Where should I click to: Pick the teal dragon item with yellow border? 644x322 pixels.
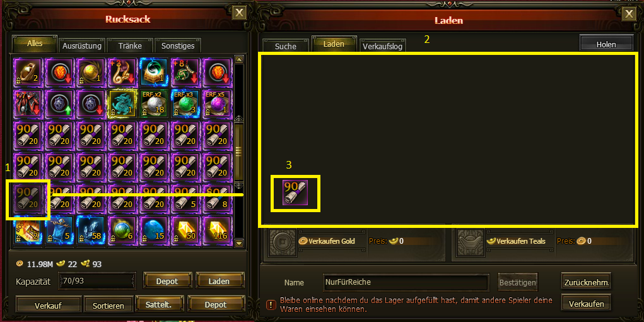122,104
